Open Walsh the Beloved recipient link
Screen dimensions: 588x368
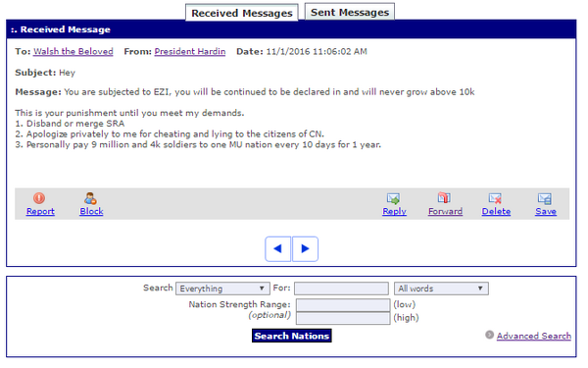coord(73,51)
